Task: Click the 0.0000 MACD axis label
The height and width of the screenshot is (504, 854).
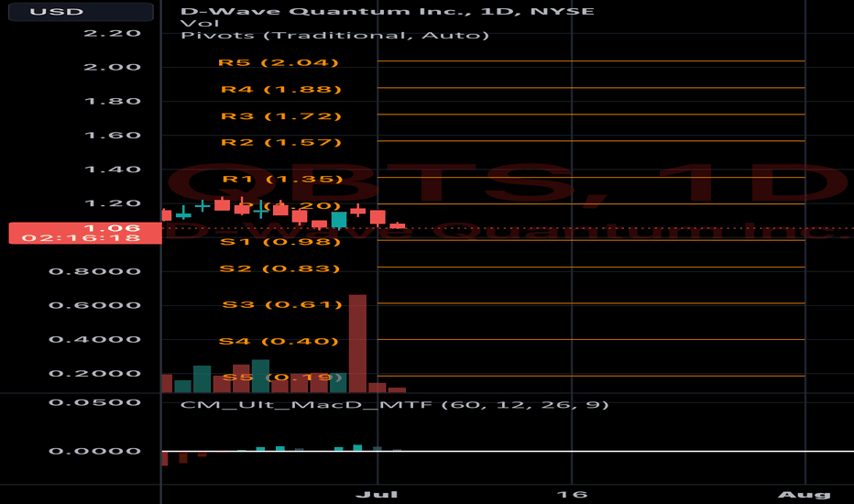Action: coord(94,451)
